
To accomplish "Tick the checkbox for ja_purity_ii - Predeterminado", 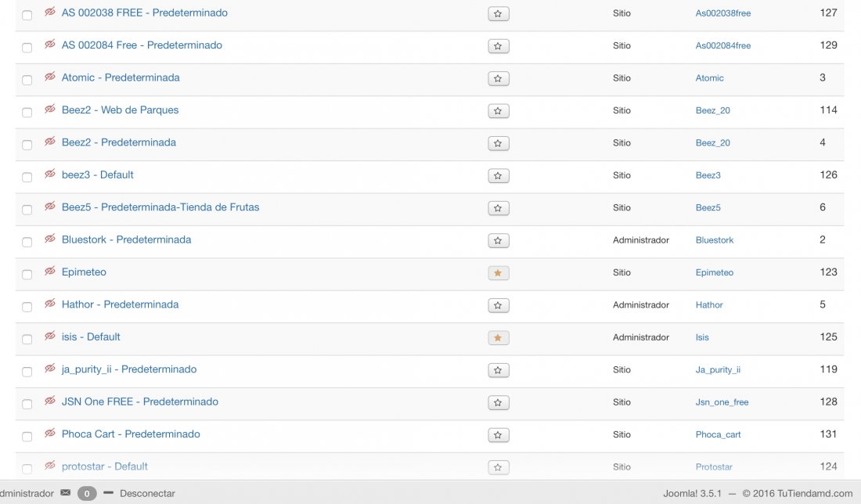I will click(x=27, y=371).
